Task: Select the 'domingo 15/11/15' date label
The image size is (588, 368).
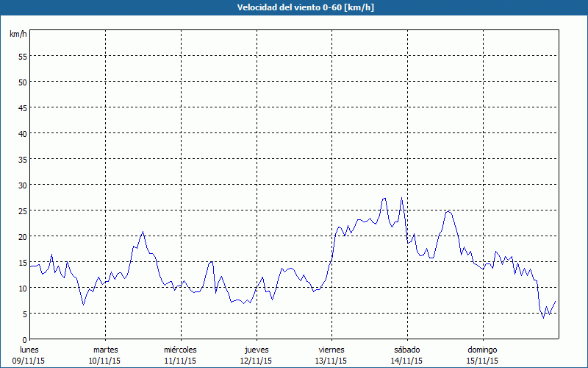Action: (482, 355)
